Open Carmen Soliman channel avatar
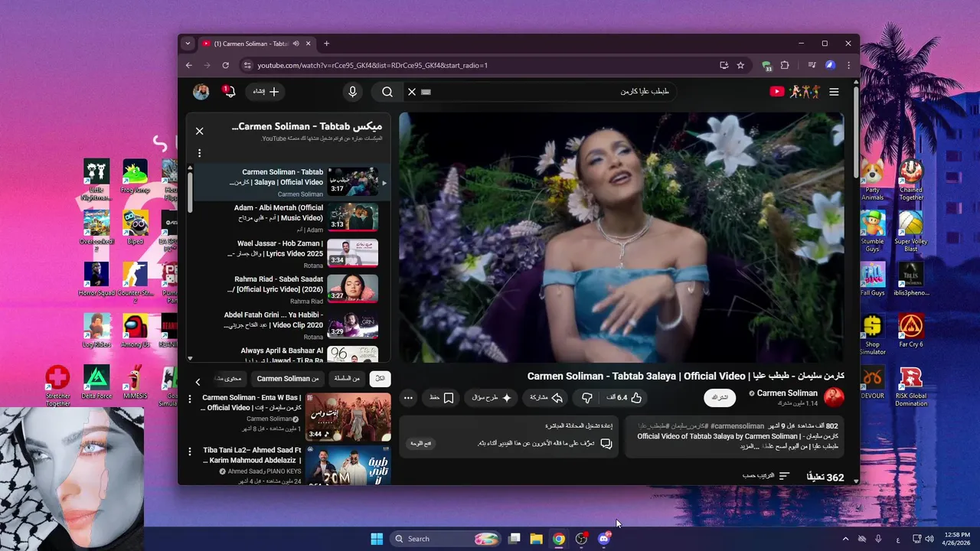This screenshot has height=551, width=980. (x=834, y=397)
